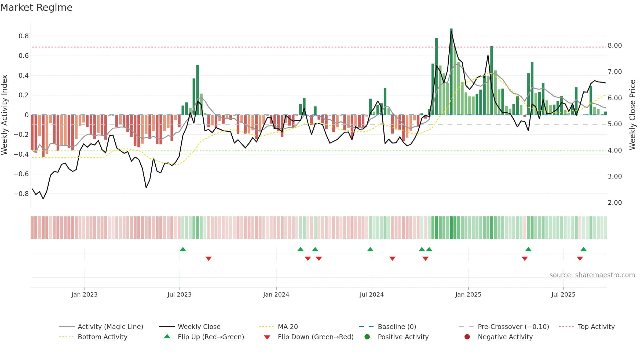This screenshot has height=362, width=644.
Task: Click the Positive Activity legend label
Action: click(403, 337)
